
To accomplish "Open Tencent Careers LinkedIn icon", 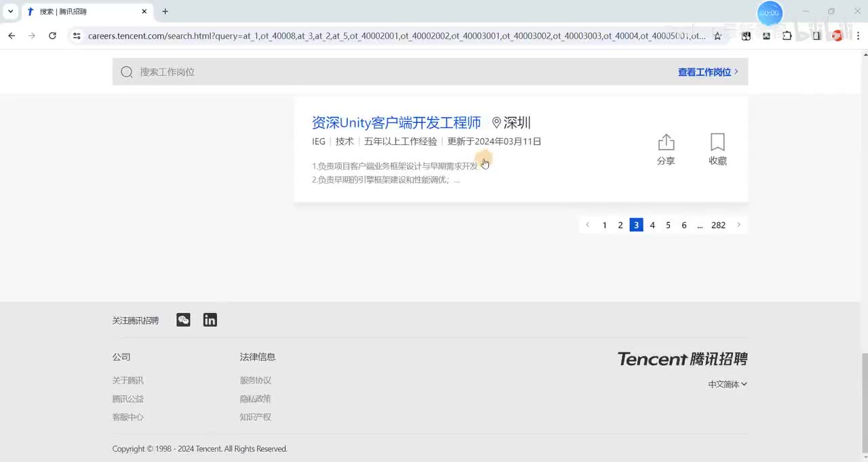I will tap(210, 320).
